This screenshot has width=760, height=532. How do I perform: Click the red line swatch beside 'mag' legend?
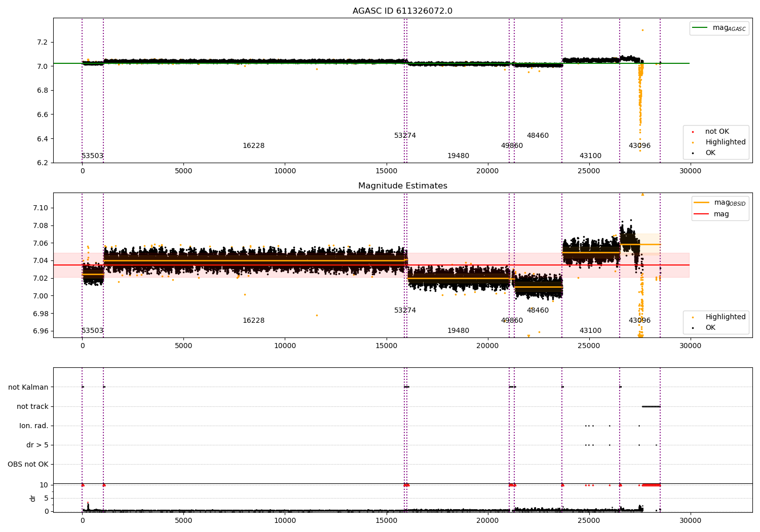coord(701,214)
